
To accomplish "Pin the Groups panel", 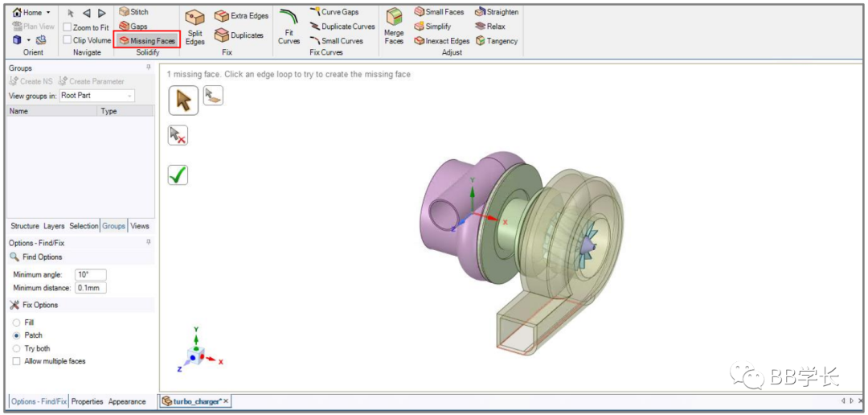I will (x=149, y=68).
